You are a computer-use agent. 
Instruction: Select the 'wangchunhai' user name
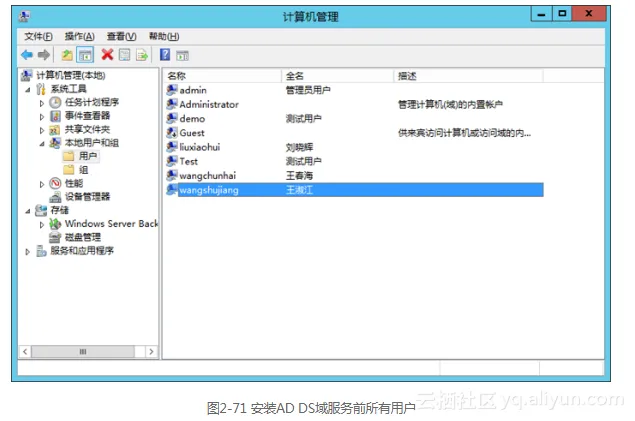(x=208, y=176)
